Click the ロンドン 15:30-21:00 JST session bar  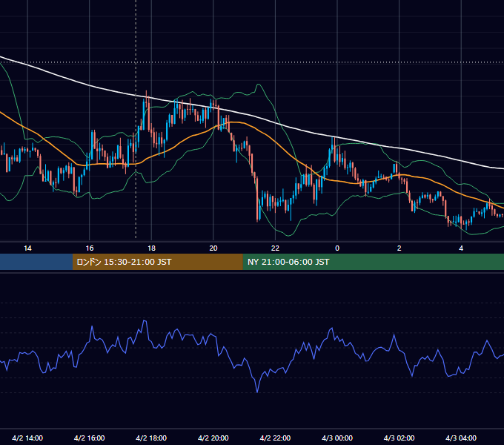(x=157, y=262)
